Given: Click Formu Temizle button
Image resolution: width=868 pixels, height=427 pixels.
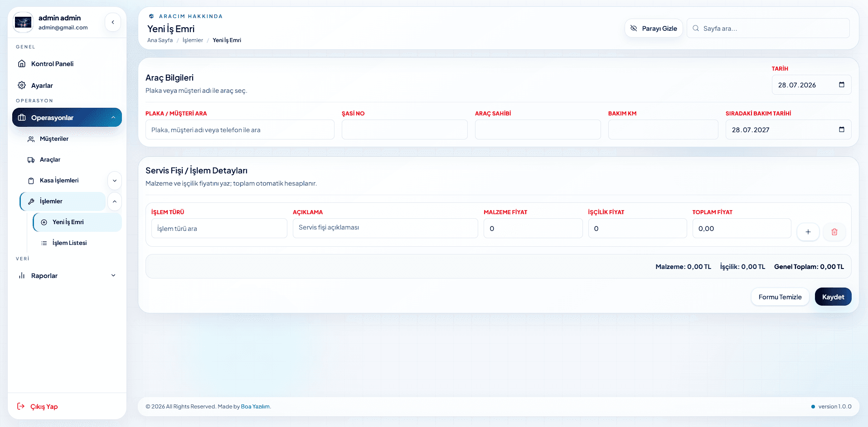Looking at the screenshot, I should (780, 297).
